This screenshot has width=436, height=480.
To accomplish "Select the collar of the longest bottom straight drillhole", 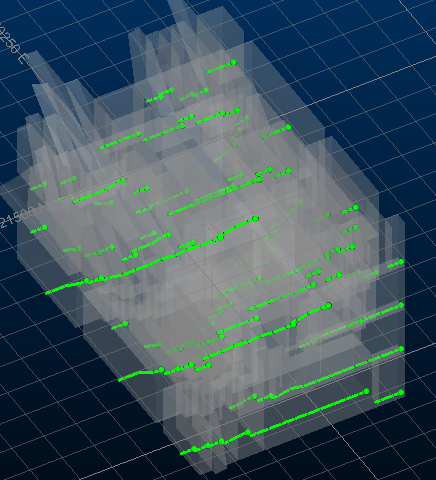I will coord(367,391).
